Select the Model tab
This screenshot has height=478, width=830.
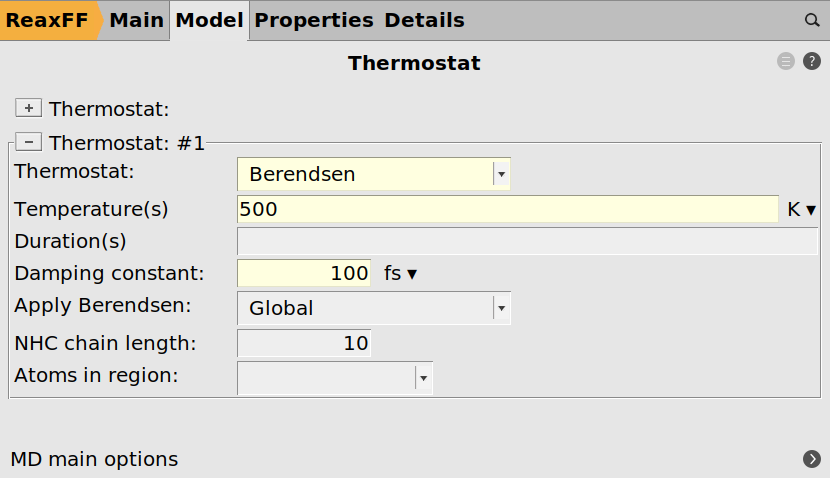pos(209,20)
